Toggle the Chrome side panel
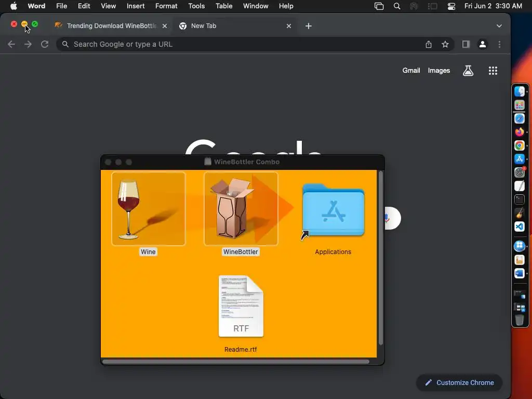 pyautogui.click(x=466, y=45)
